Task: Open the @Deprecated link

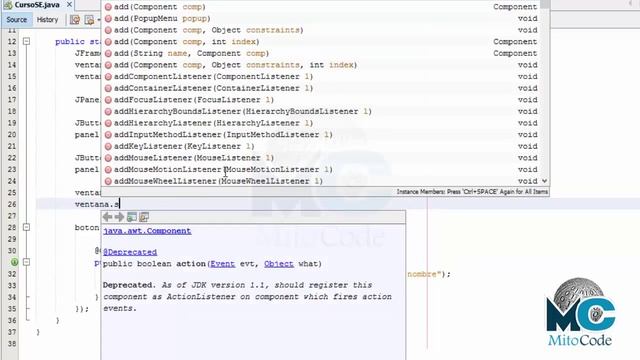Action: click(130, 252)
